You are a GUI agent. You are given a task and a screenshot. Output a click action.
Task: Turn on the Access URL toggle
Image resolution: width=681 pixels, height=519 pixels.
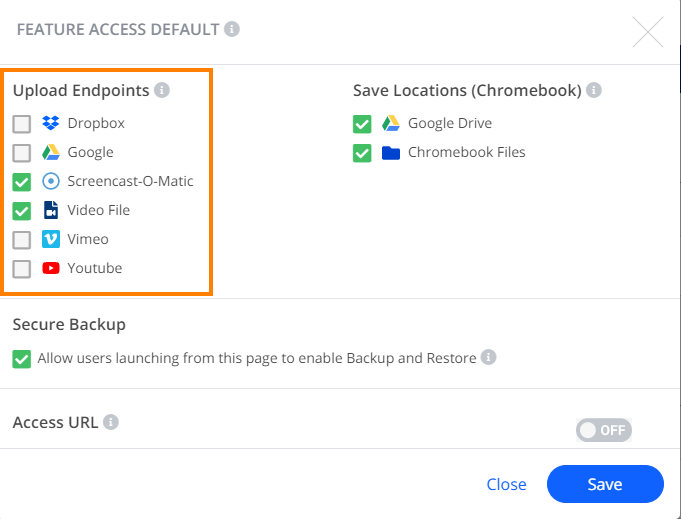pos(604,430)
